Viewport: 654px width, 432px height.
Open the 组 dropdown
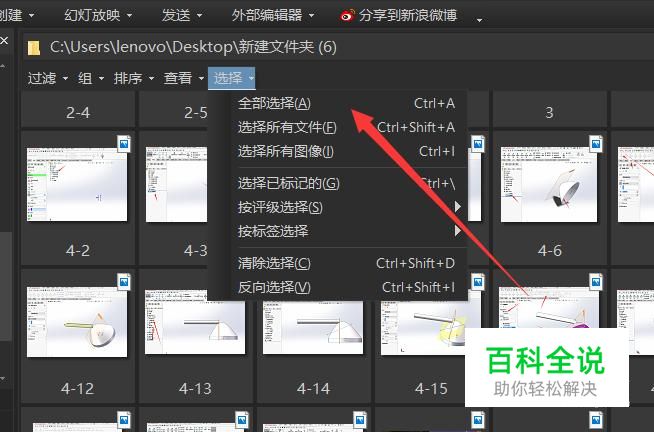pos(91,78)
